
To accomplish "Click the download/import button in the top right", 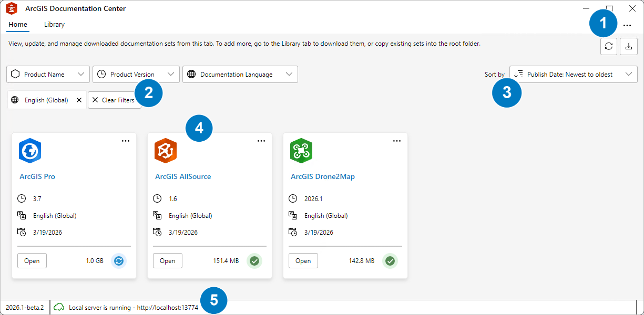I will pyautogui.click(x=629, y=46).
